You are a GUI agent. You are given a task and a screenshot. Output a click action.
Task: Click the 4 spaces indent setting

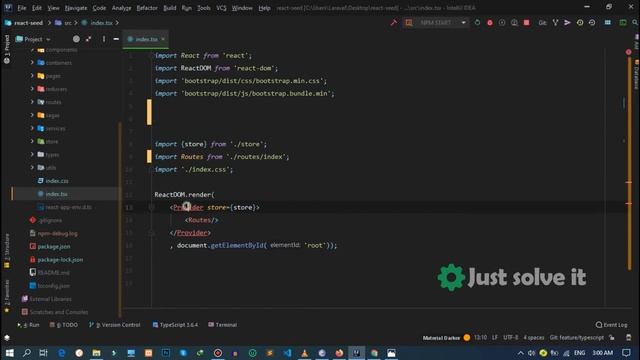click(534, 338)
